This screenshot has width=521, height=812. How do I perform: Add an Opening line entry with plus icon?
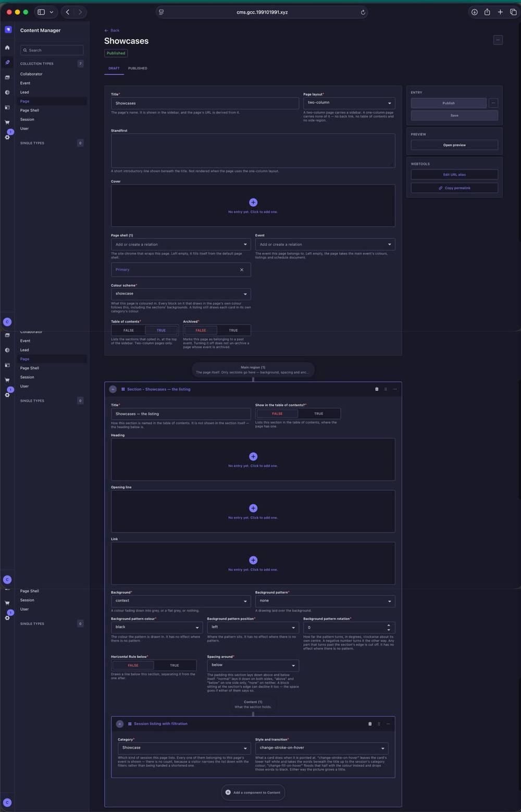253,508
